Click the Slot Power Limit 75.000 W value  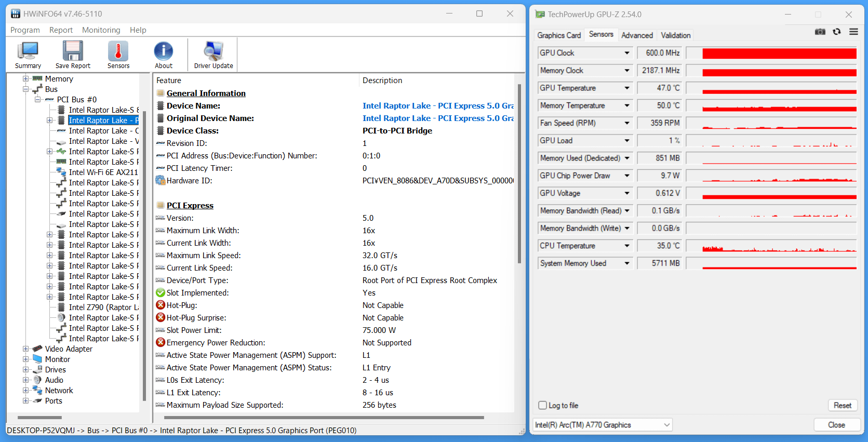(379, 330)
